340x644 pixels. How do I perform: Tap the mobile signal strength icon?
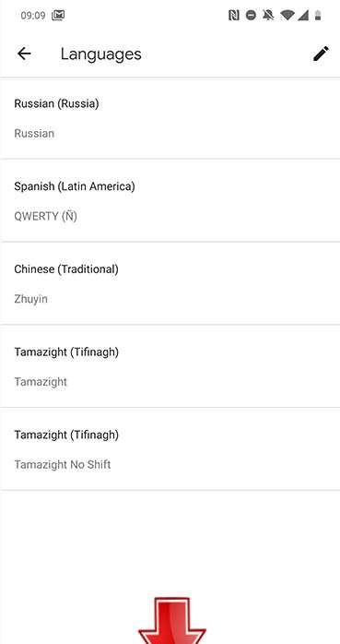pyautogui.click(x=303, y=16)
